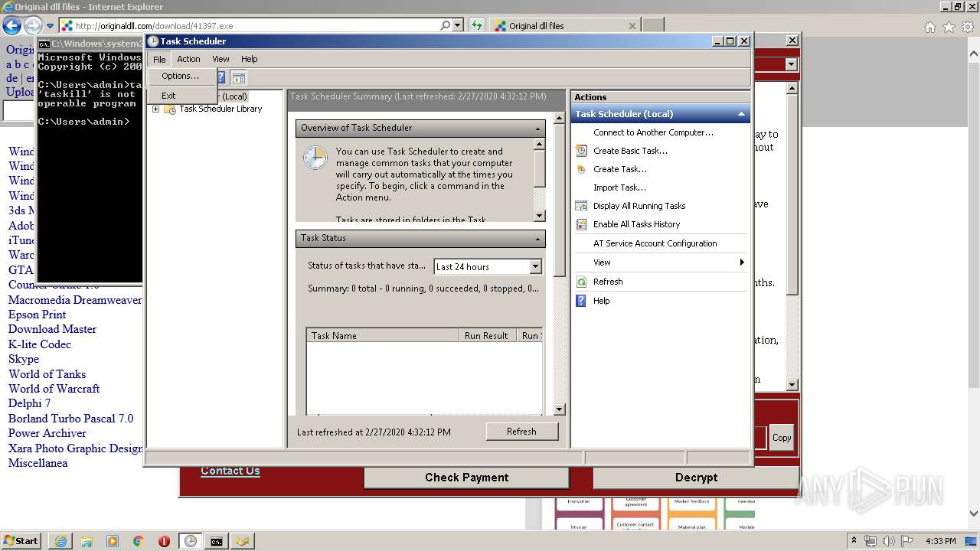Switch to Task Scheduler taskbar button
The width and height of the screenshot is (980, 551).
(190, 541)
